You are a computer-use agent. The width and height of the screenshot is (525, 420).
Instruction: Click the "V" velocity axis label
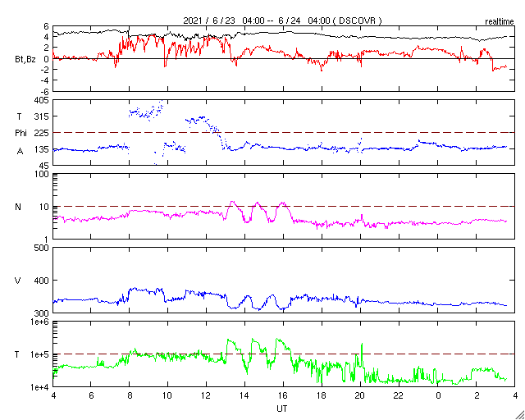click(17, 281)
